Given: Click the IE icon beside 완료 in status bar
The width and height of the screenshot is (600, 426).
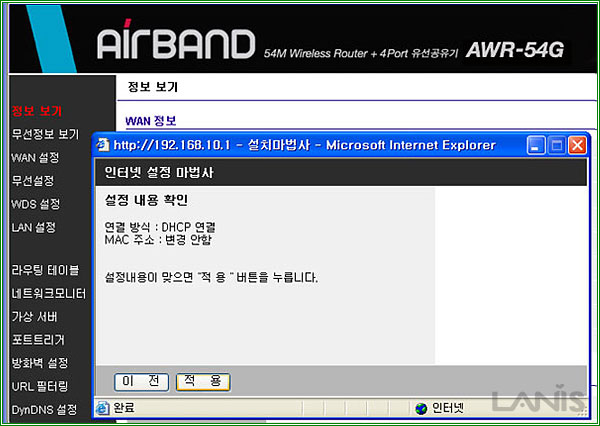Looking at the screenshot, I should click(103, 408).
